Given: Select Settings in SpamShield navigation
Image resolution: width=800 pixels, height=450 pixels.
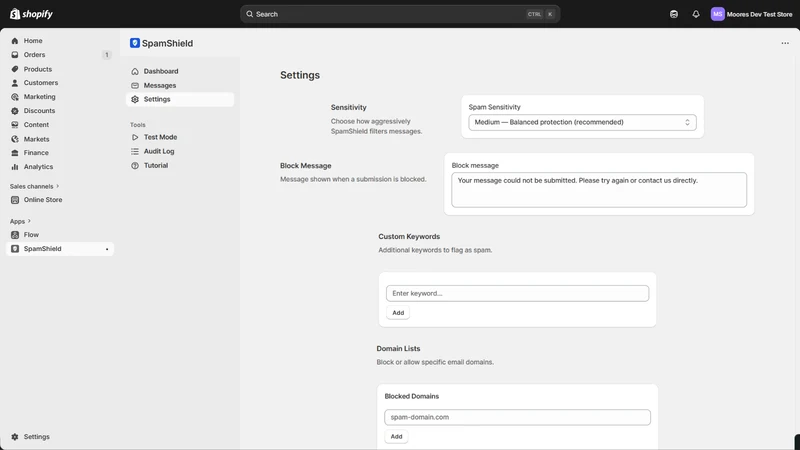Looking at the screenshot, I should click(x=180, y=99).
